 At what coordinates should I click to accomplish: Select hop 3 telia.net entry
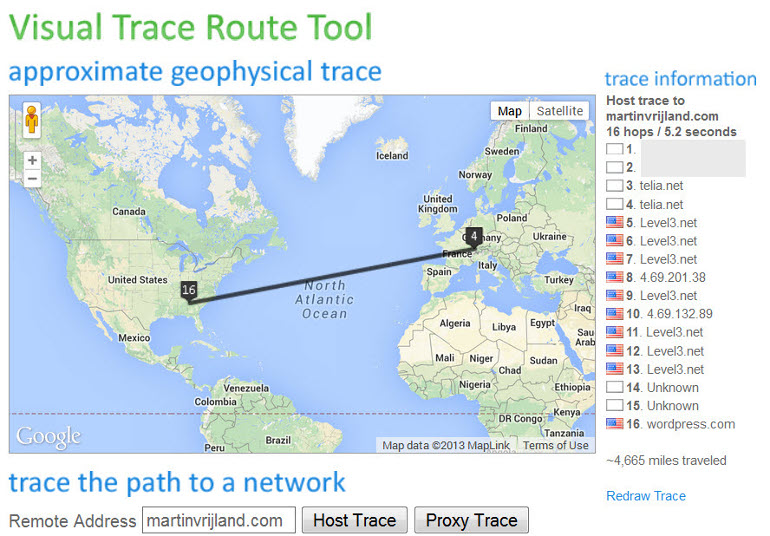pyautogui.click(x=655, y=186)
